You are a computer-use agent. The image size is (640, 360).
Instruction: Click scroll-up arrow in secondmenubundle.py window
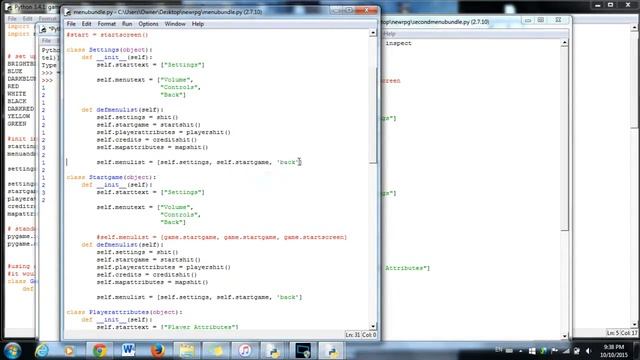pyautogui.click(x=564, y=42)
